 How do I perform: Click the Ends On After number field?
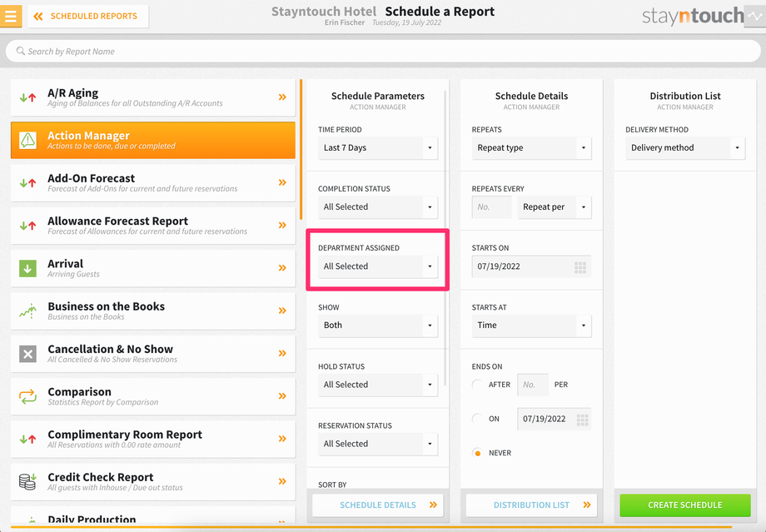533,385
